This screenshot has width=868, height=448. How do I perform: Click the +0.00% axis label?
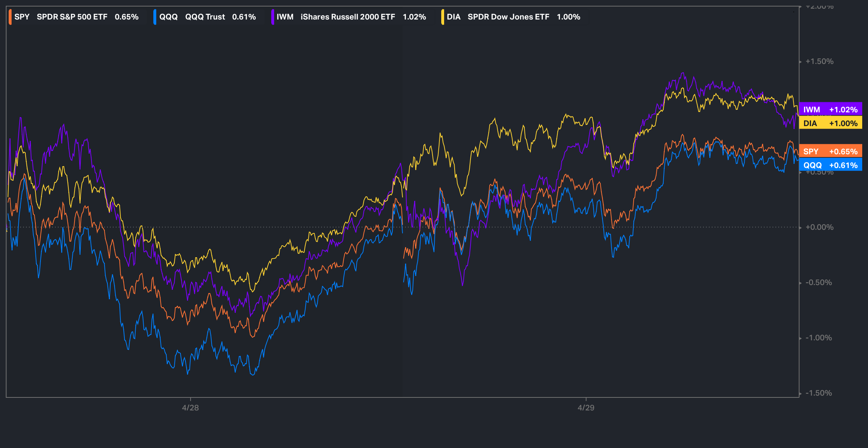coord(820,227)
